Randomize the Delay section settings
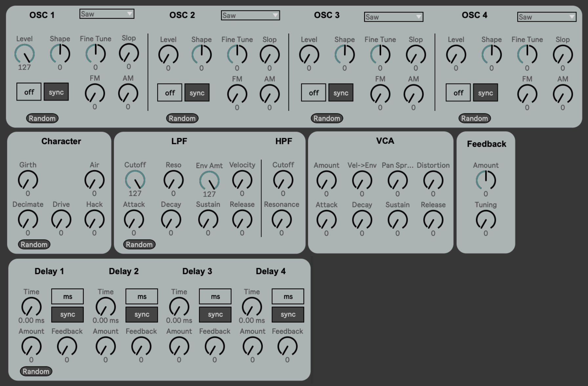The width and height of the screenshot is (588, 386). coord(36,371)
